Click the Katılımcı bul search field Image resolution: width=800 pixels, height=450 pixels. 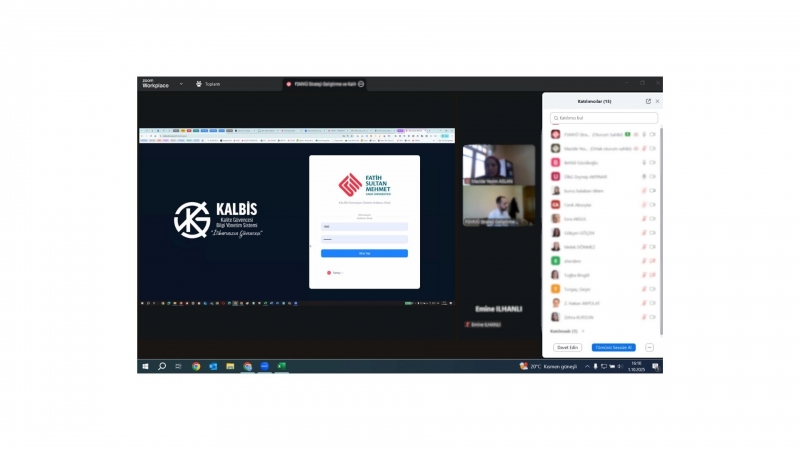(604, 118)
